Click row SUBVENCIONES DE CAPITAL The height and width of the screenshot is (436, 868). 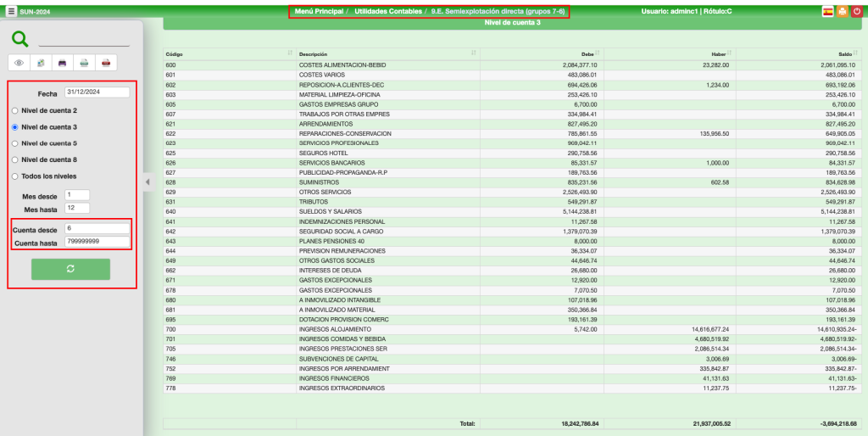coord(513,359)
